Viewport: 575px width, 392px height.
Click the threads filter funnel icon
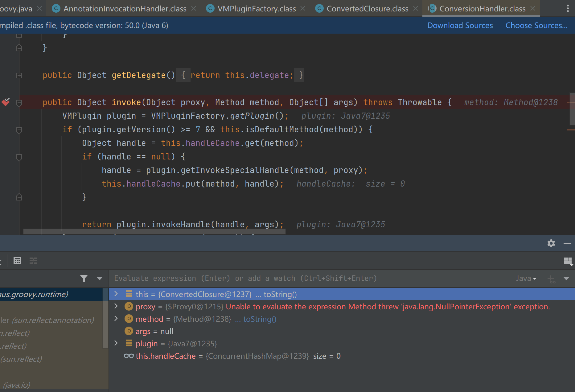(x=84, y=279)
